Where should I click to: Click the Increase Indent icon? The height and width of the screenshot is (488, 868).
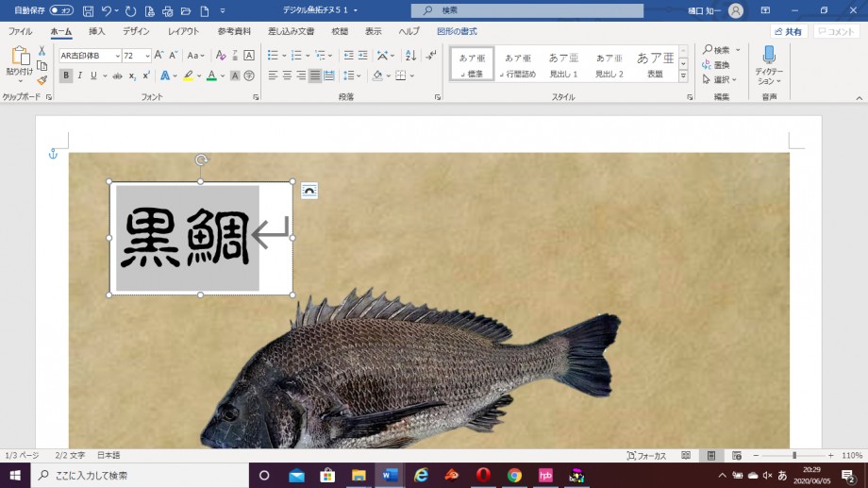362,56
